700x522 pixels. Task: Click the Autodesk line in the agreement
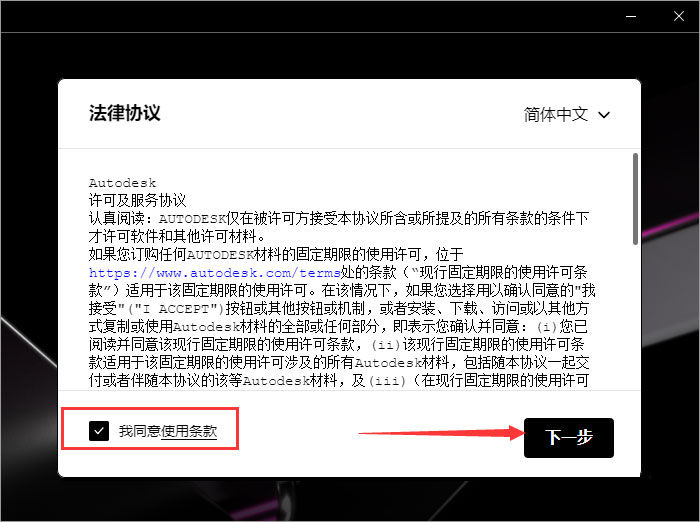[x=122, y=183]
